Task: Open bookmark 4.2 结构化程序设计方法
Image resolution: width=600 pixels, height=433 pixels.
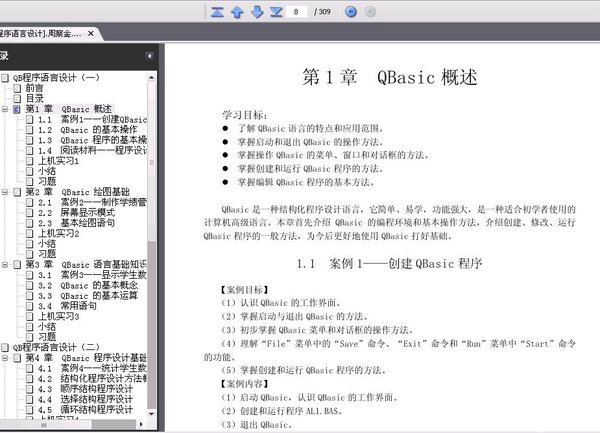Action: click(x=92, y=379)
